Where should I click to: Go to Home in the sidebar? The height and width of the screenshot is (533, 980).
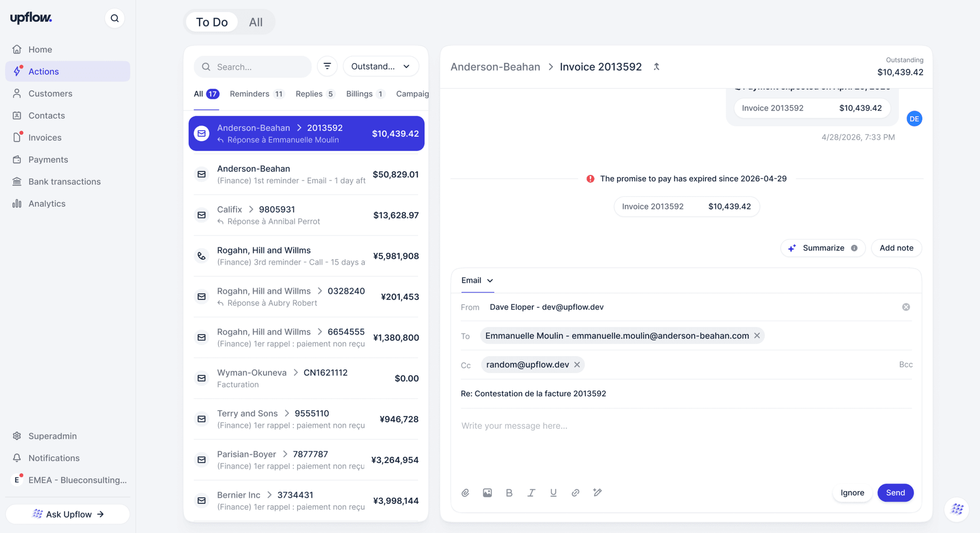click(67, 49)
